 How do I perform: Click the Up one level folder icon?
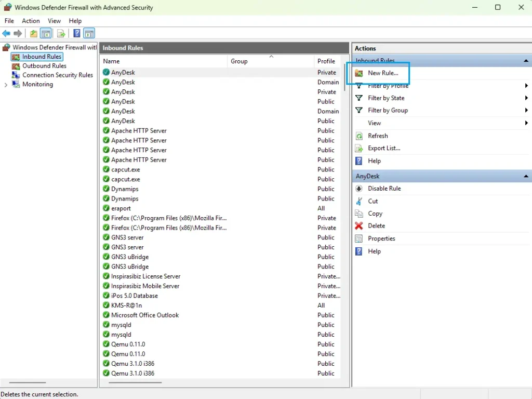click(x=34, y=33)
